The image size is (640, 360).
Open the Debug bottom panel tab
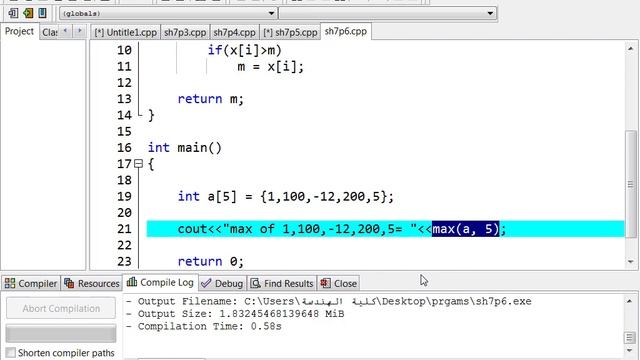pos(223,283)
